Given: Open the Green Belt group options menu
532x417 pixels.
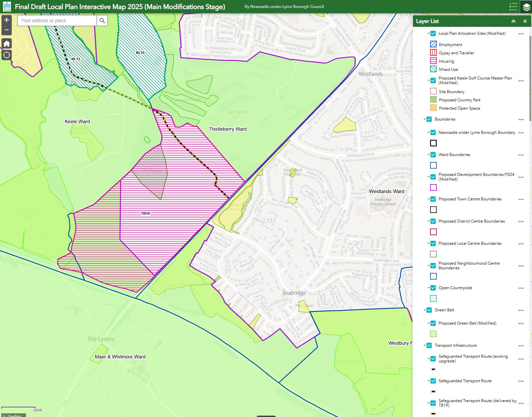Looking at the screenshot, I should tap(521, 310).
